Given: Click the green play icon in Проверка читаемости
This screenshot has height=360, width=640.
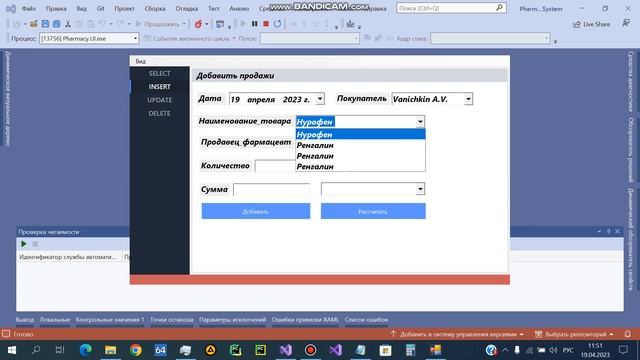Looking at the screenshot, I should click(24, 244).
